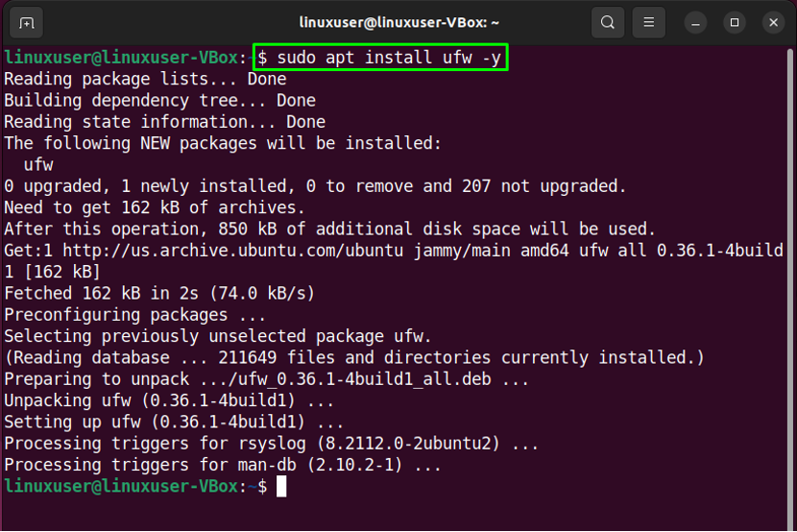The width and height of the screenshot is (797, 532).
Task: Click 'Fetched 162 kB in 2s (74.0 kB/s)'
Action: coord(159,294)
